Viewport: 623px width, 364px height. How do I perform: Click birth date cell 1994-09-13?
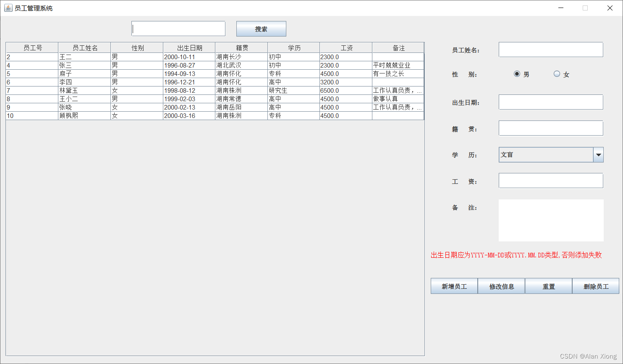click(x=189, y=73)
